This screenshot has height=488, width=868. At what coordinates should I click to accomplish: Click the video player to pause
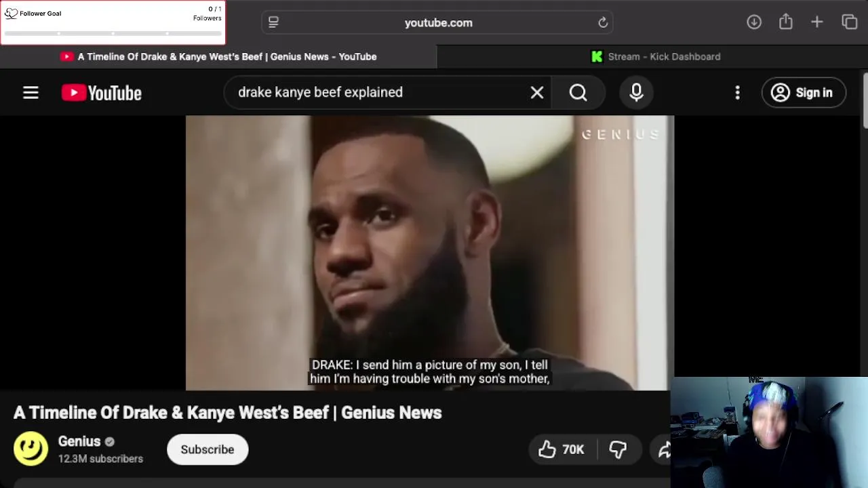430,253
